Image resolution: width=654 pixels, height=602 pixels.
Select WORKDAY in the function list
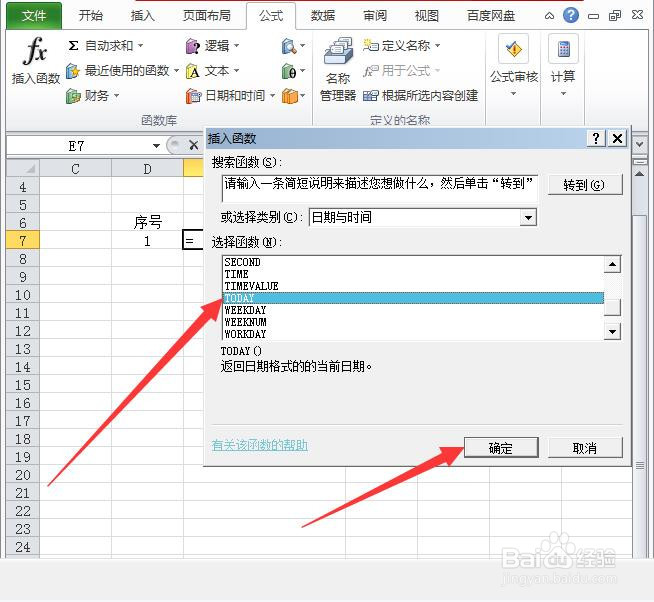pos(413,334)
